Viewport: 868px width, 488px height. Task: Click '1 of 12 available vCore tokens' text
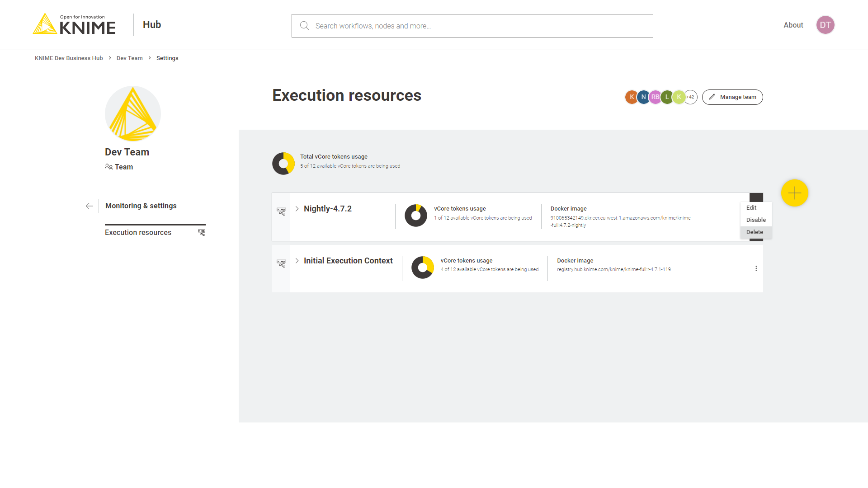[x=483, y=218]
